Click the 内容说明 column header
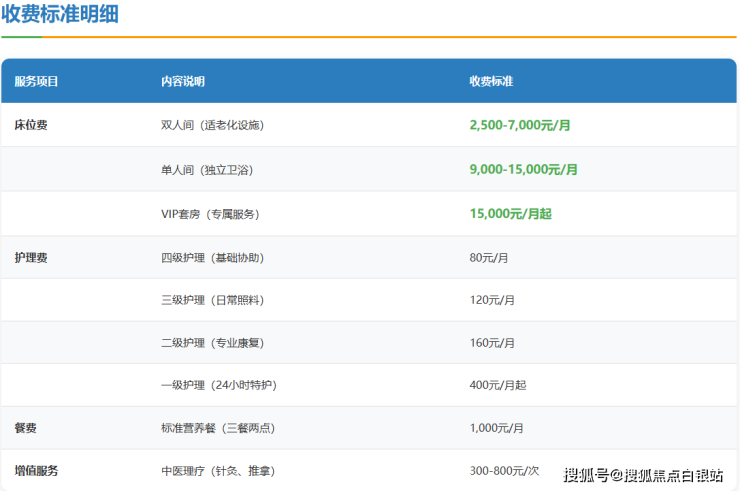The width and height of the screenshot is (740, 491). click(183, 81)
